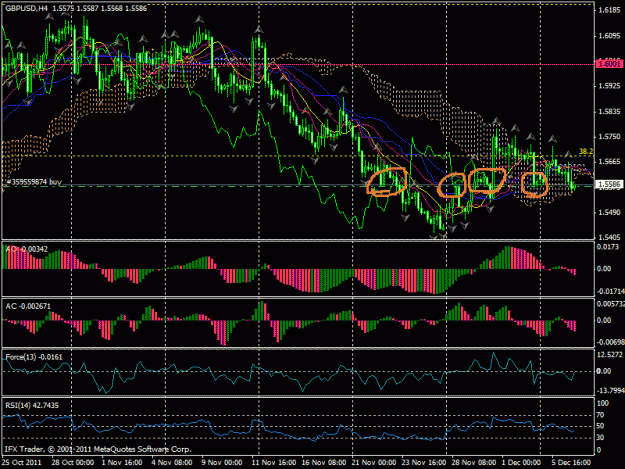Select the AC -0.002671 indicator label
The height and width of the screenshot is (469, 625).
(x=28, y=306)
